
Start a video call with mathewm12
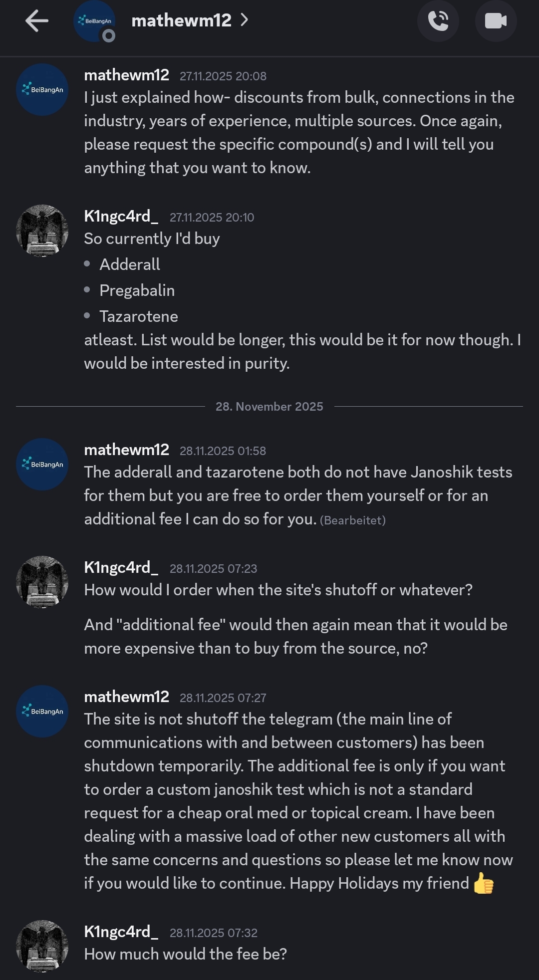(x=496, y=21)
